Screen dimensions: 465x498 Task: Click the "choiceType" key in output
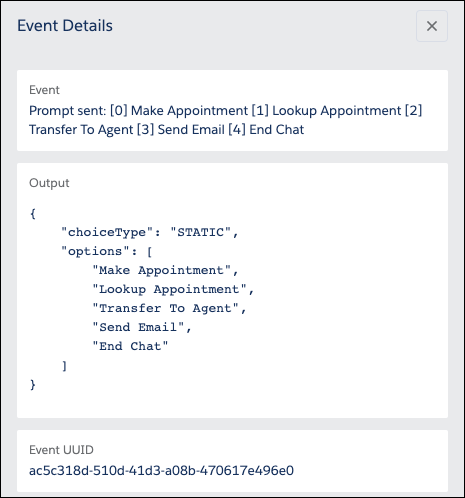coord(107,232)
